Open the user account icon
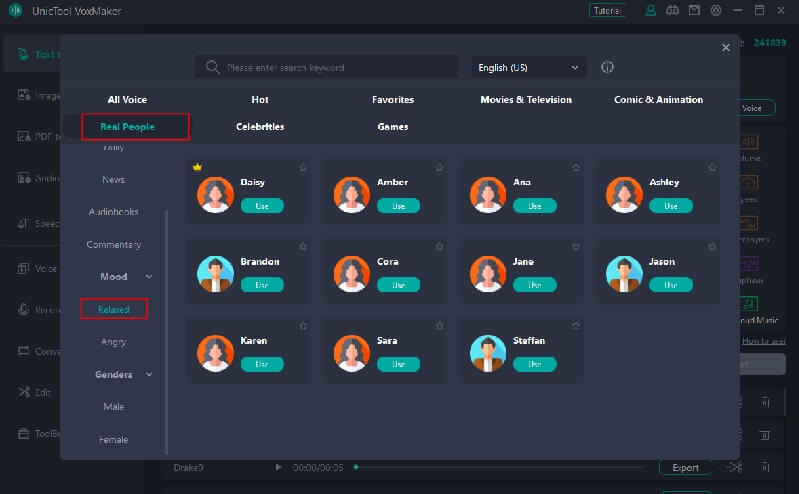Image resolution: width=799 pixels, height=494 pixels. [x=651, y=10]
